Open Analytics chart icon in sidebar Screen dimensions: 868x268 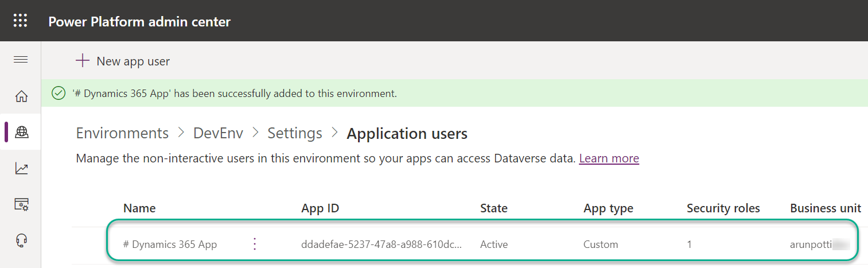point(21,168)
